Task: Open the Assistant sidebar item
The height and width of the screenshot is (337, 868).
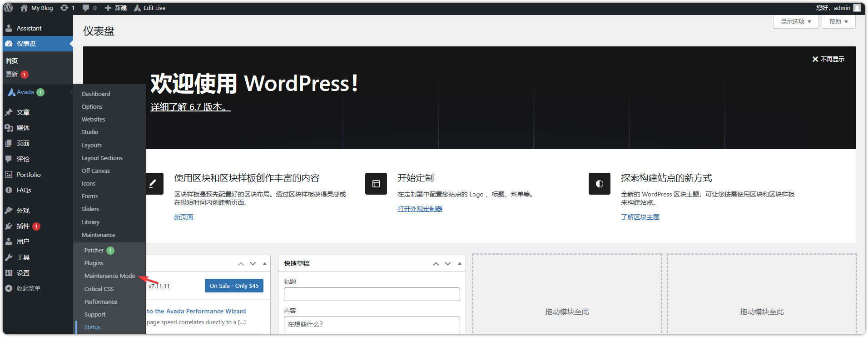Action: click(38, 28)
